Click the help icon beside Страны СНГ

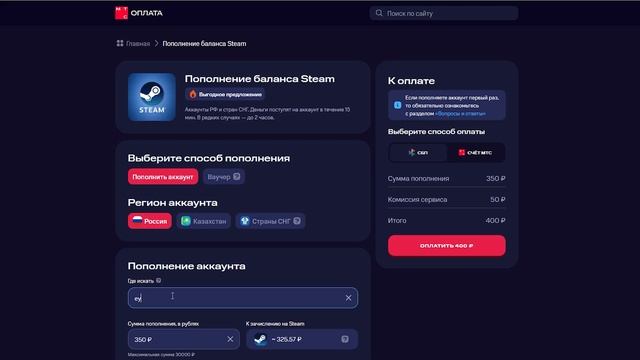pos(297,221)
